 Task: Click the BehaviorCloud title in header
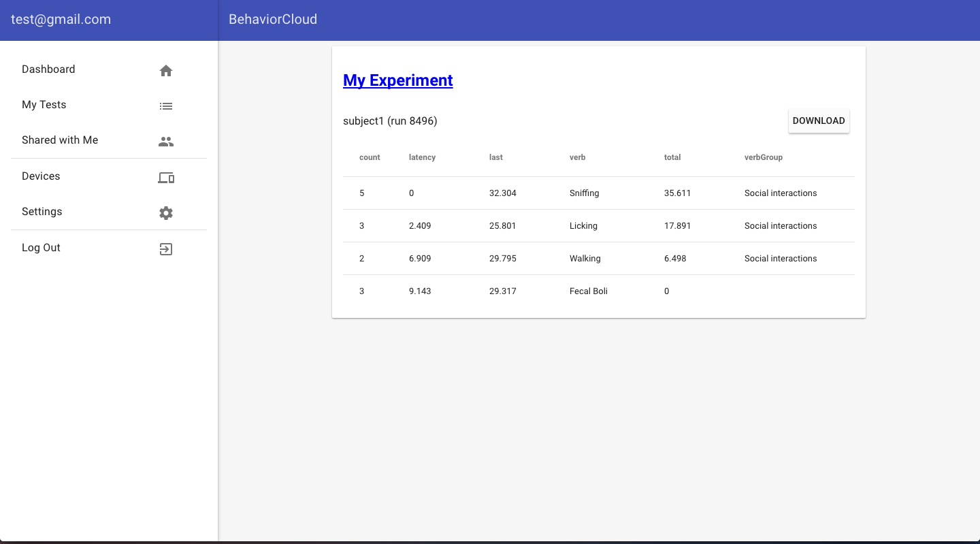[273, 19]
